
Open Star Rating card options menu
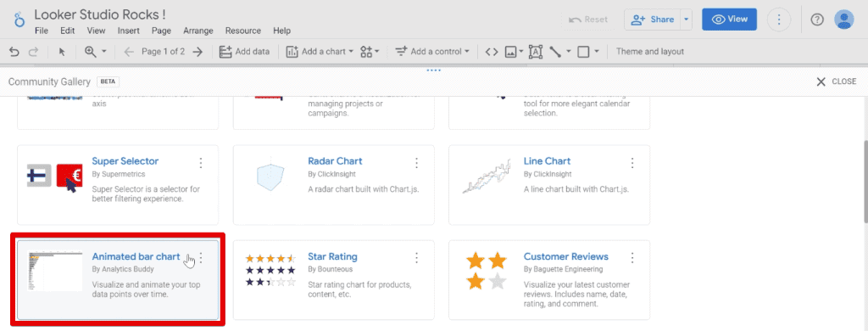[x=416, y=258]
